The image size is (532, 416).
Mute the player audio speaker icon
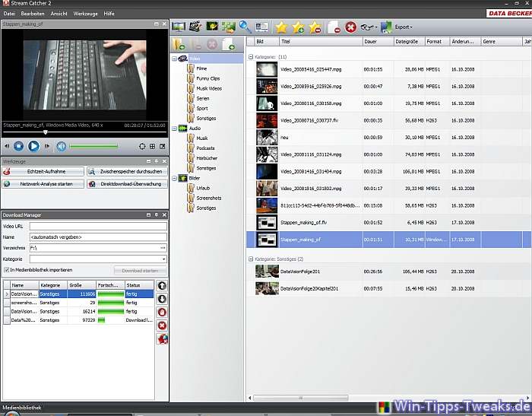click(x=61, y=146)
